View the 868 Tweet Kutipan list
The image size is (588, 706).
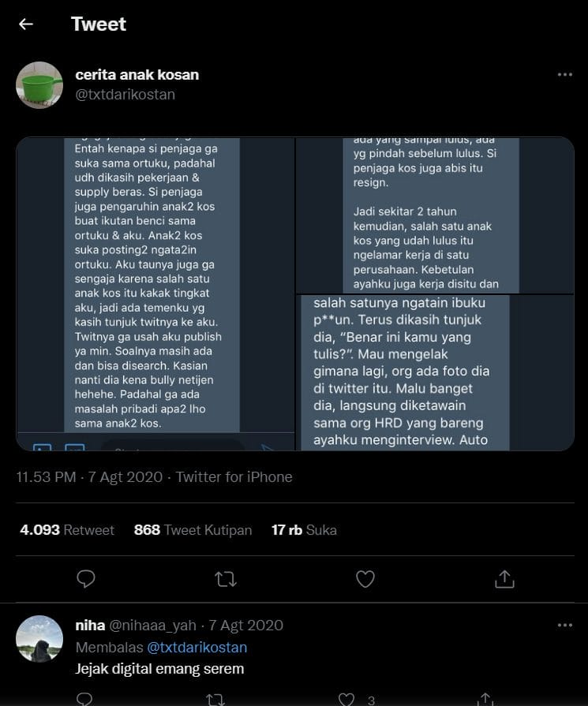click(193, 530)
